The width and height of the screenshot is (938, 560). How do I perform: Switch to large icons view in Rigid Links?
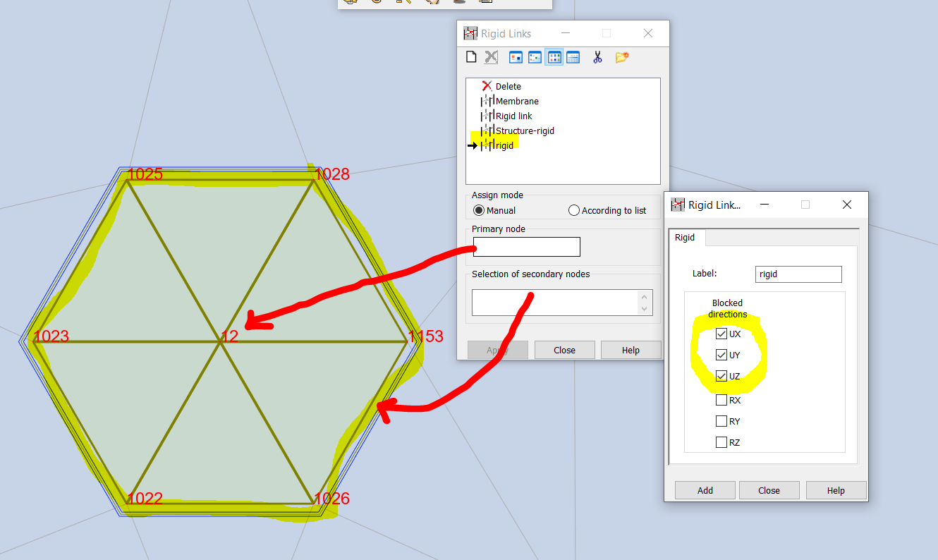[x=515, y=56]
